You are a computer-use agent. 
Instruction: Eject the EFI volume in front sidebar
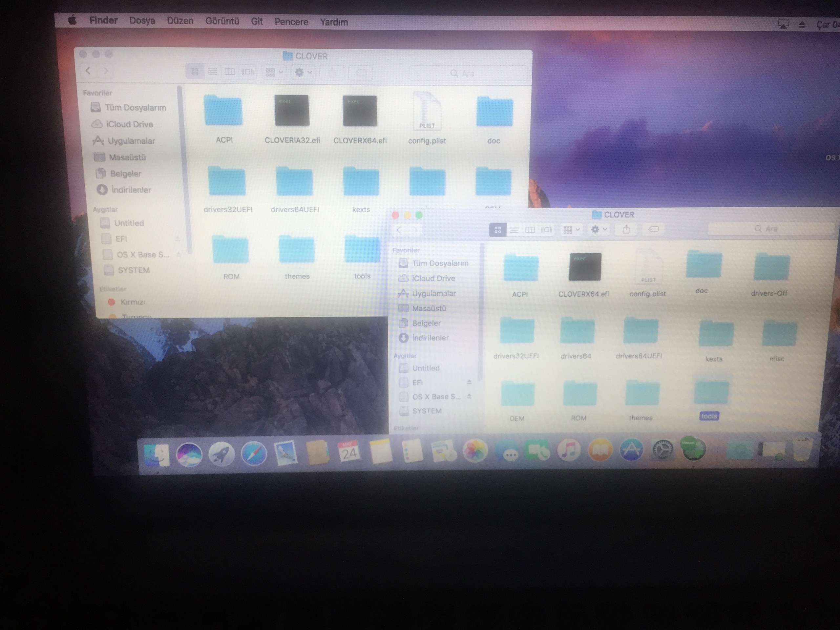pyautogui.click(x=469, y=382)
